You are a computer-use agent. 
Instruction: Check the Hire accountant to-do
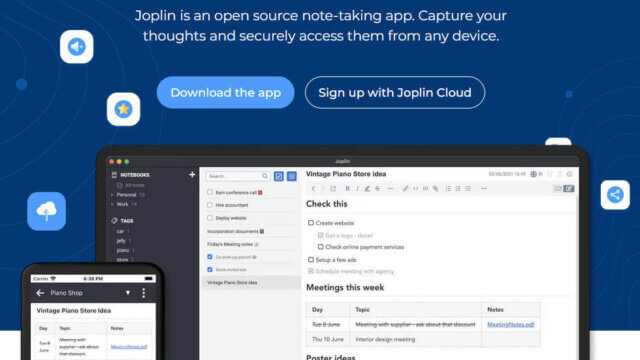[210, 205]
